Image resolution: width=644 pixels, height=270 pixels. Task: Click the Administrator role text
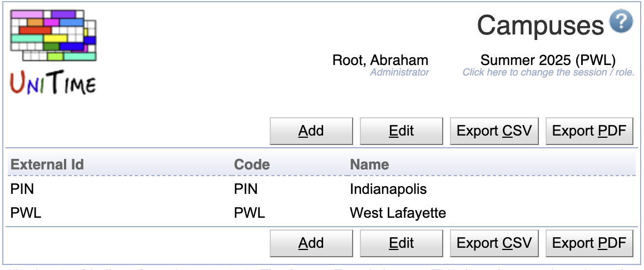399,73
